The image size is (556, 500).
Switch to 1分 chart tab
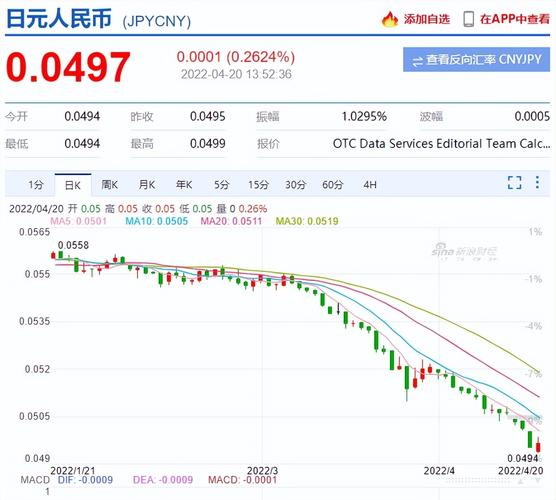point(35,185)
